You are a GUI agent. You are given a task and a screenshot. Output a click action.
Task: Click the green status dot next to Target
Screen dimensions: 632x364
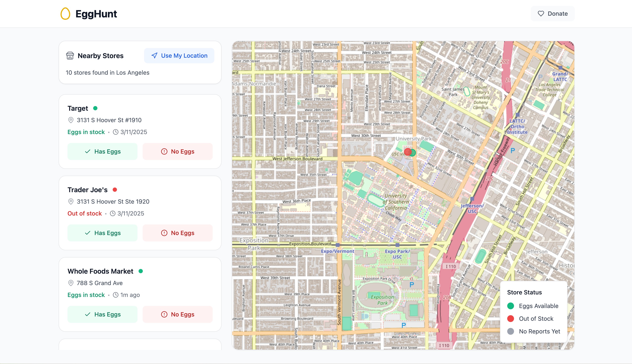tap(95, 108)
